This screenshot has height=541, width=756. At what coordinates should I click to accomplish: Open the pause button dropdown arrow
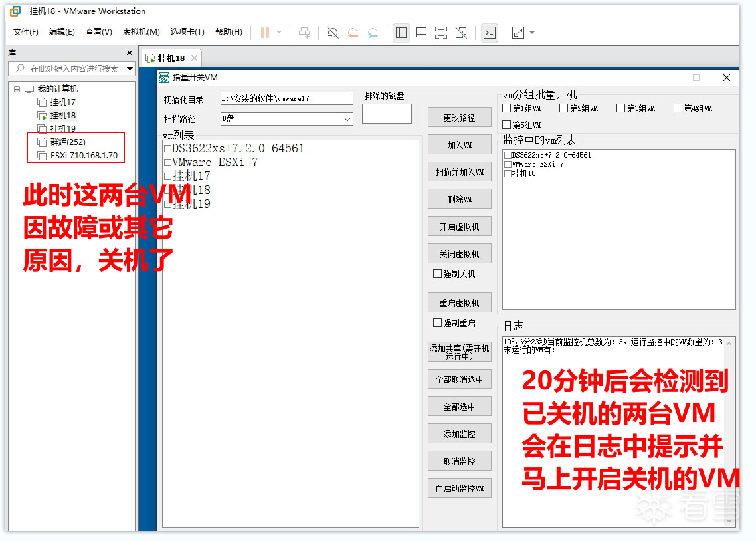278,33
